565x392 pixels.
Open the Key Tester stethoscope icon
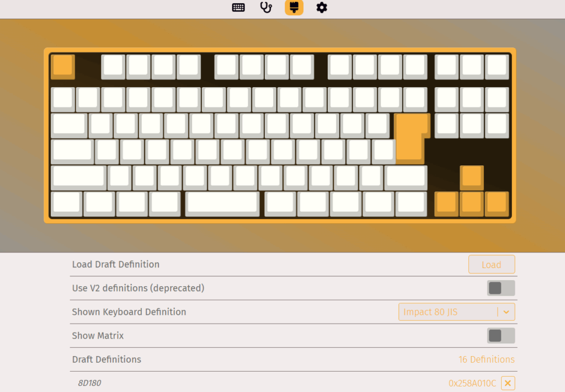click(266, 8)
